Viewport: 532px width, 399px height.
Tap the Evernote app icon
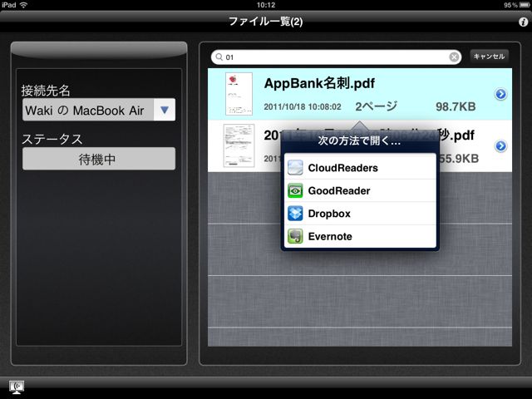295,236
